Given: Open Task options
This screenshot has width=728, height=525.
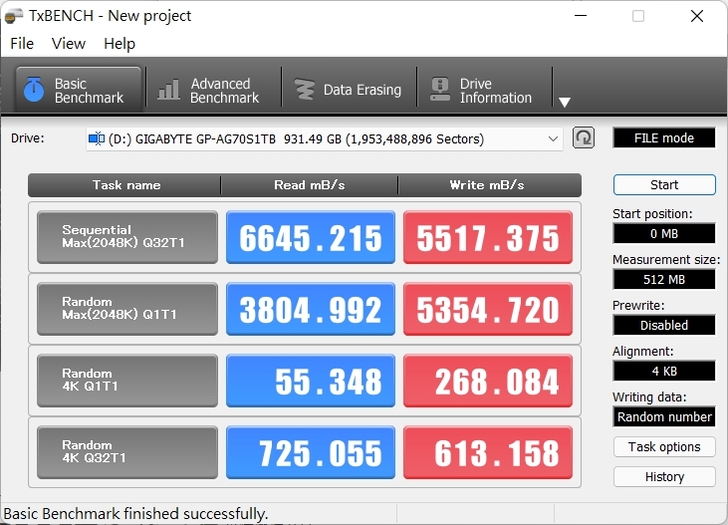Looking at the screenshot, I should pos(663,447).
